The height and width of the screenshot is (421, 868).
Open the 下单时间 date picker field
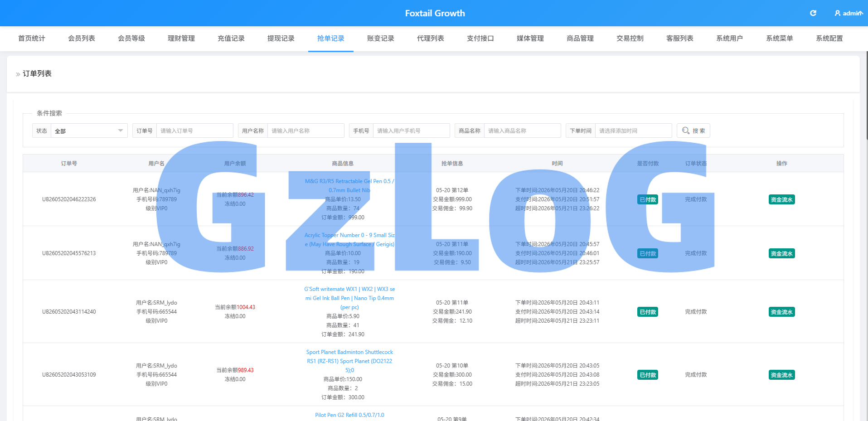633,131
